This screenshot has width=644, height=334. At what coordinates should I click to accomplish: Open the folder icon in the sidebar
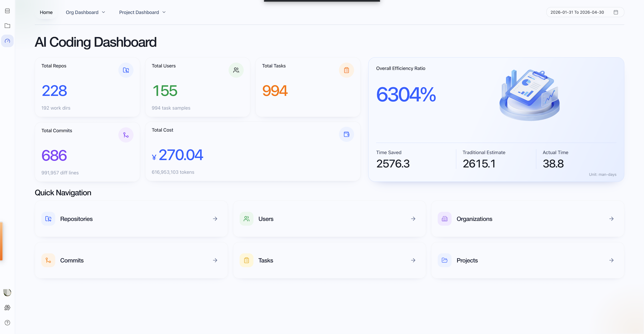7,26
